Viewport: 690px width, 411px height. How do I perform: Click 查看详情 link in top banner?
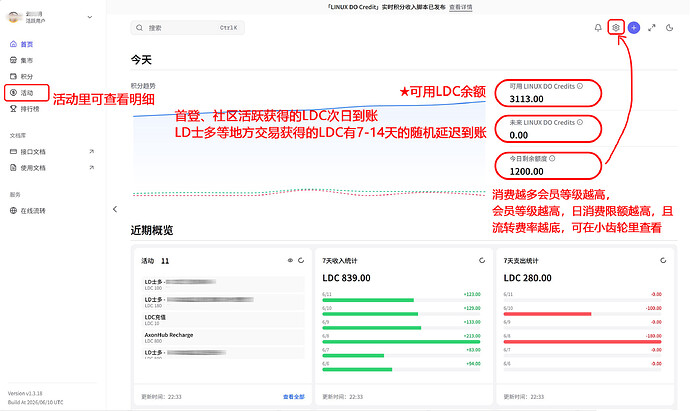tap(461, 7)
